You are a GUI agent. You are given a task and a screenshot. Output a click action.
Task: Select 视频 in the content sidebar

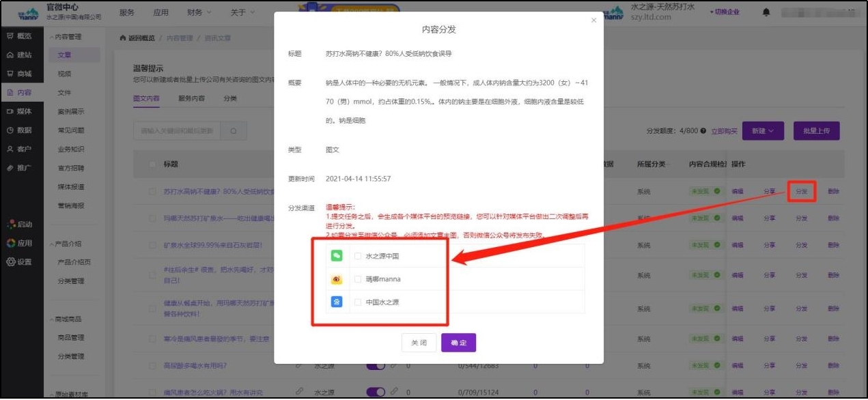point(64,74)
